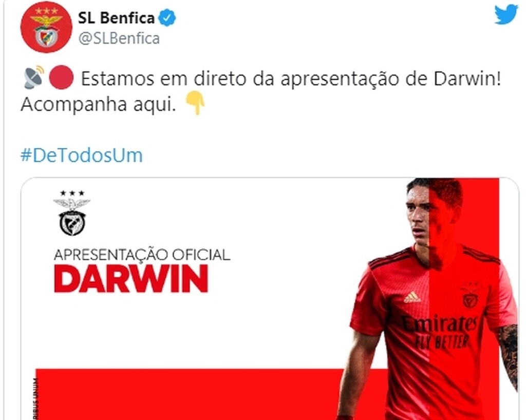This screenshot has width=526, height=420.
Task: Click the pointing-down hand emoji
Action: point(195,103)
